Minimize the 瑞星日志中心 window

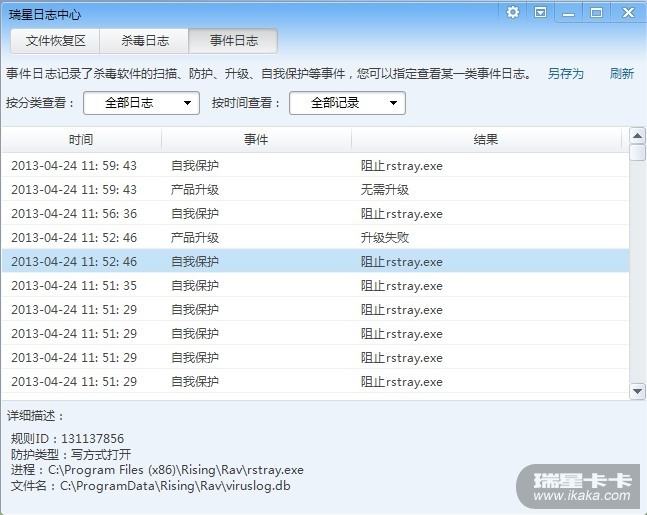point(568,13)
